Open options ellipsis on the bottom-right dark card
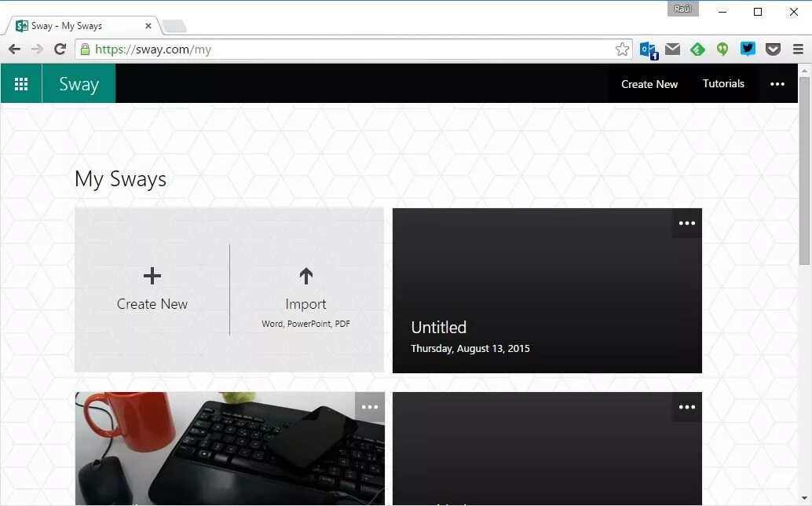Viewport: 812px width, 506px height. tap(687, 407)
